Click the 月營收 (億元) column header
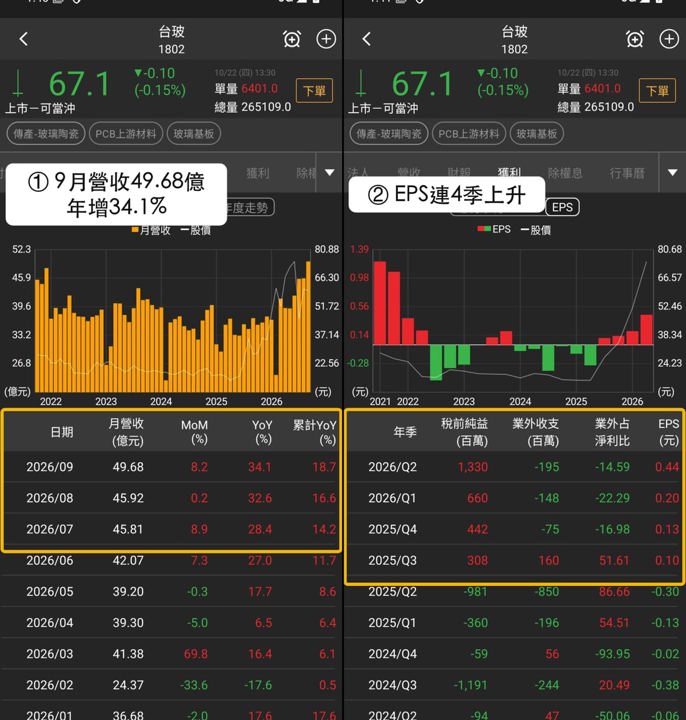This screenshot has width=686, height=720. 126,432
